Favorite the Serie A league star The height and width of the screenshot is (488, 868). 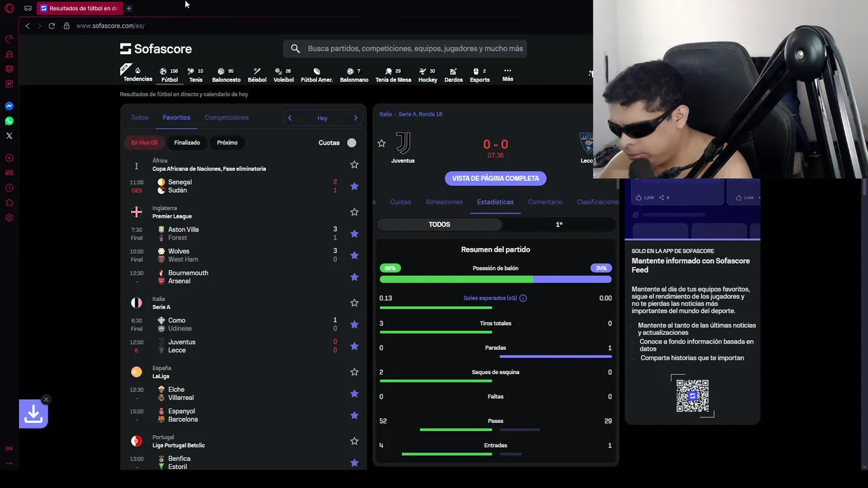pyautogui.click(x=354, y=303)
